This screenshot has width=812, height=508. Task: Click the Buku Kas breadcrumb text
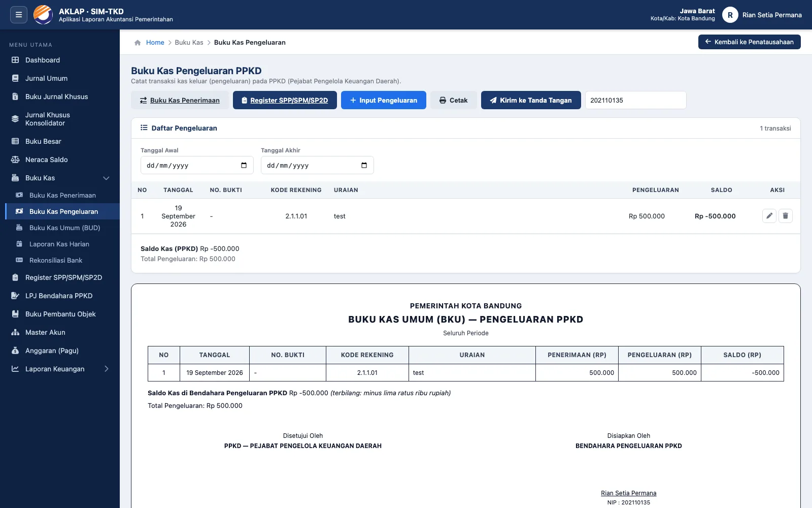click(189, 43)
